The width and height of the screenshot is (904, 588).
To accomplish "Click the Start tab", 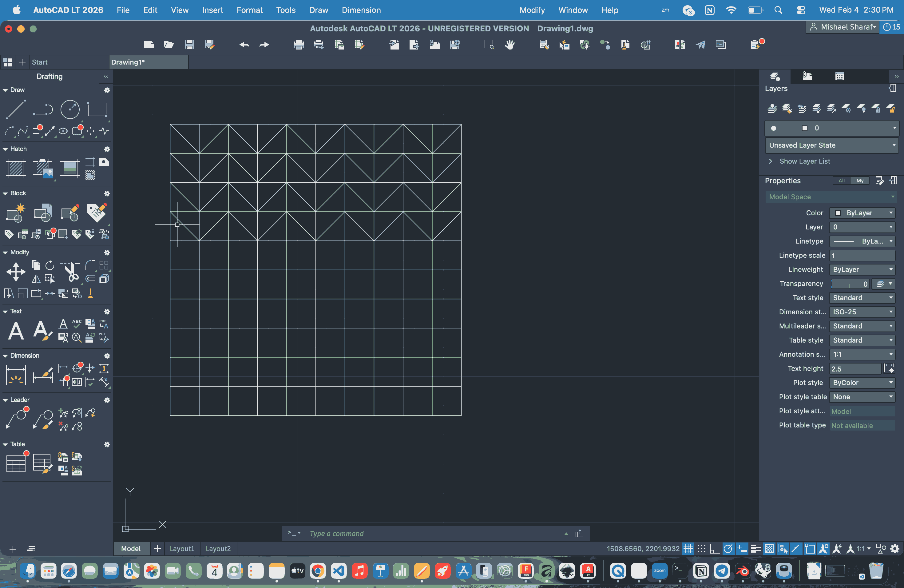I will click(40, 62).
